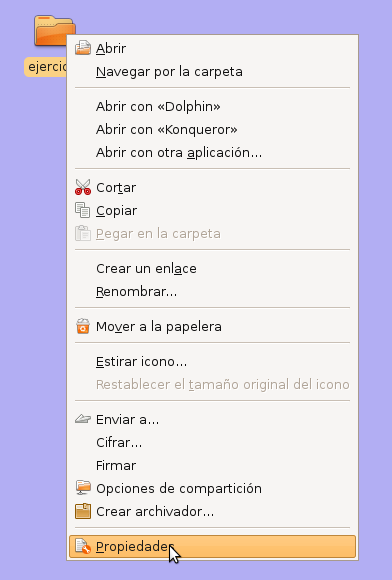Click the sharing folder icon next to Opciones de compartición

coord(83,488)
